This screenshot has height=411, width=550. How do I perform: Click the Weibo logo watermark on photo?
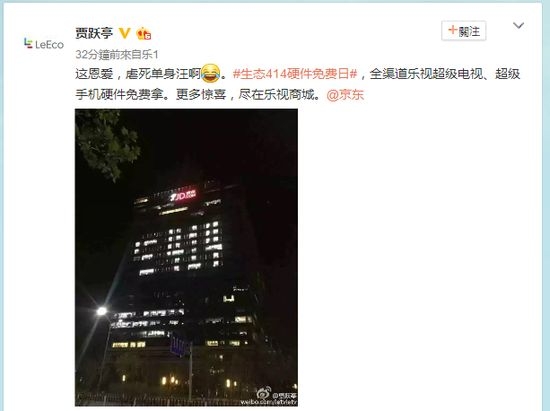(264, 393)
